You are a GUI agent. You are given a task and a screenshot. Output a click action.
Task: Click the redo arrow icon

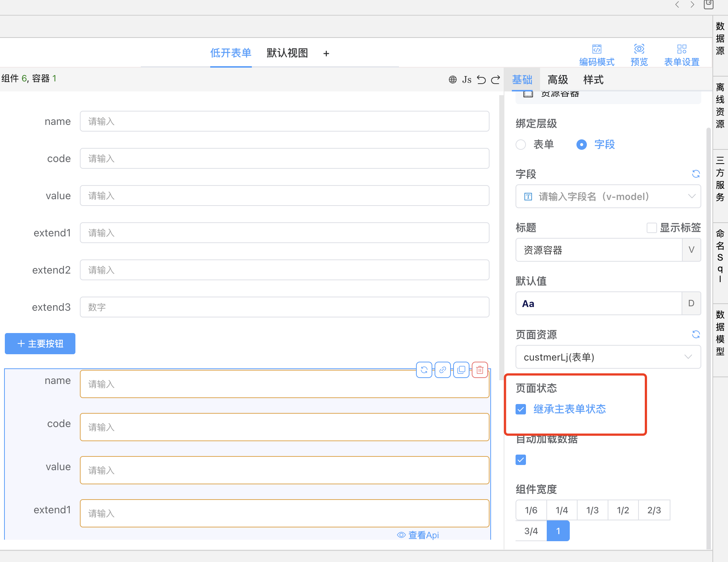495,80
